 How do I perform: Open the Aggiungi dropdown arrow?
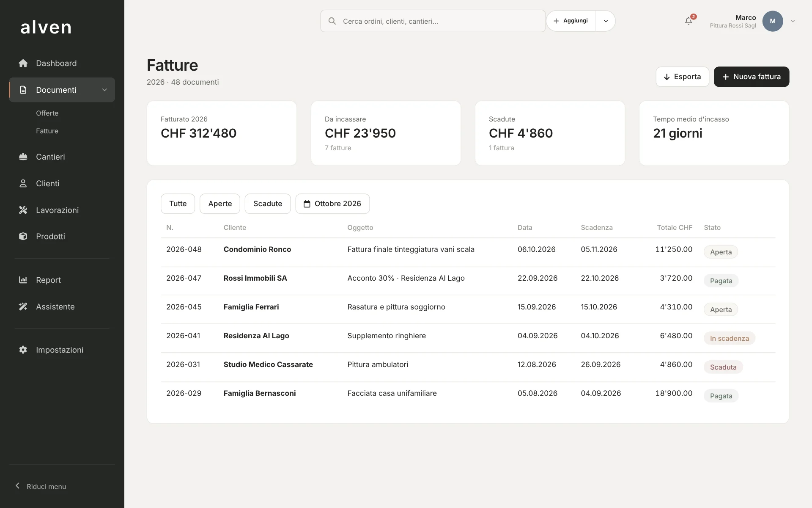point(606,21)
